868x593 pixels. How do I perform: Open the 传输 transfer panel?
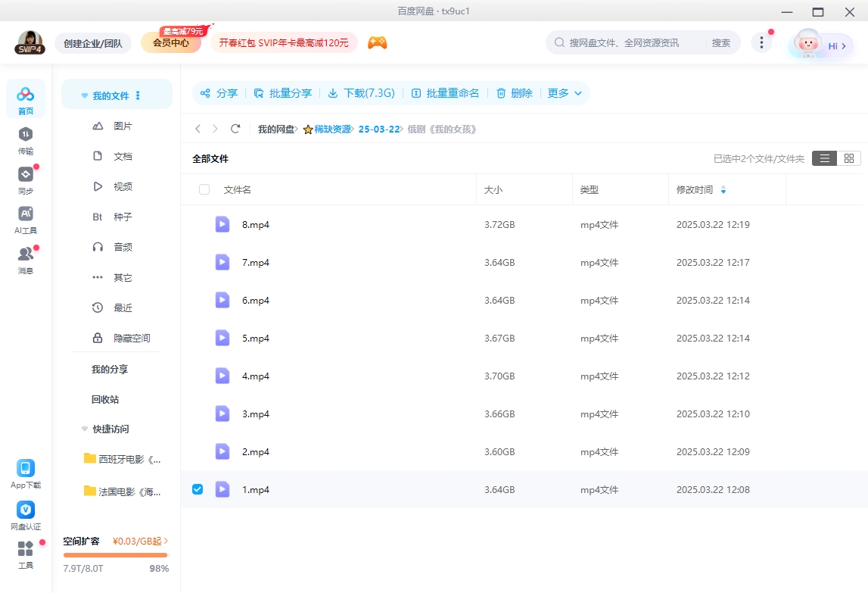click(25, 140)
